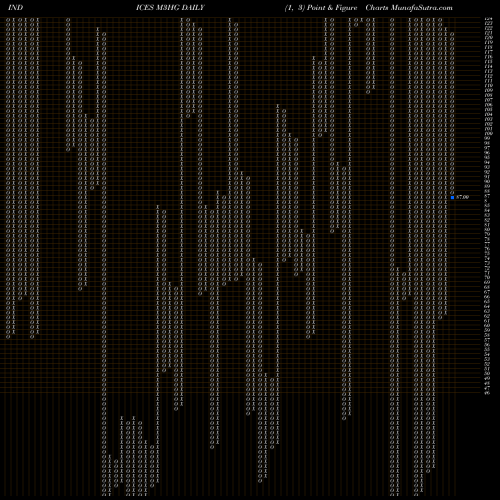Click the last O just above the blue marker

(x=452, y=192)
